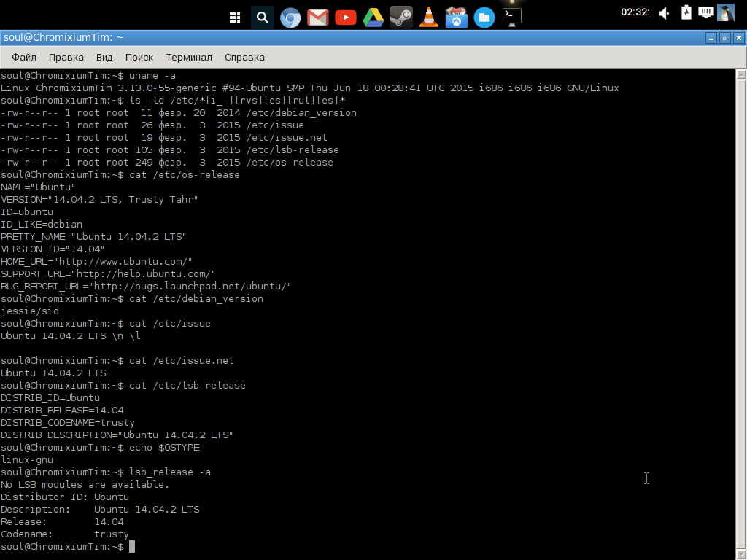Open the volume control in the tray

point(664,13)
